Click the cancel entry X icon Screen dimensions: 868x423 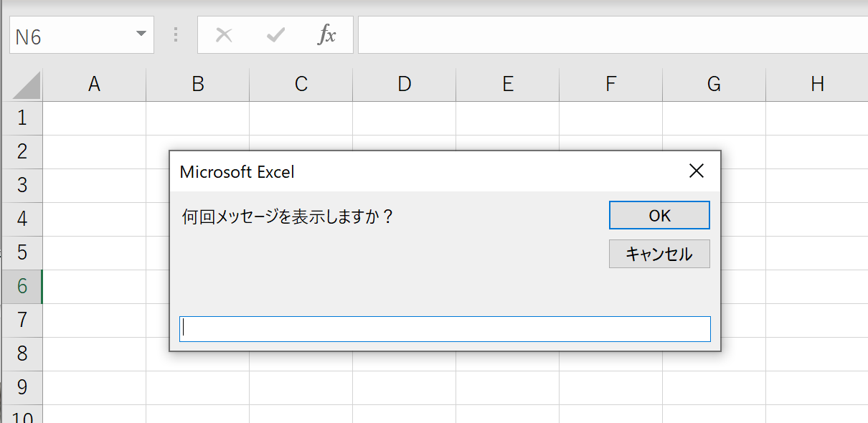[224, 35]
